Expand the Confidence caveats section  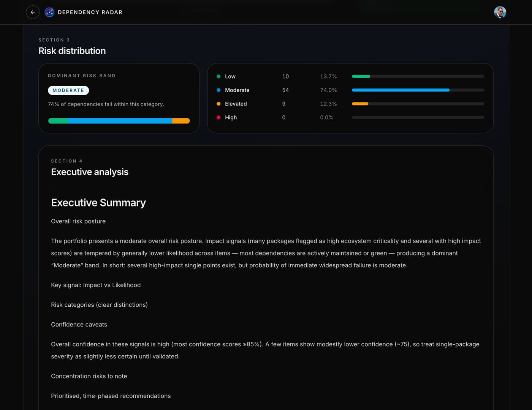pyautogui.click(x=79, y=325)
